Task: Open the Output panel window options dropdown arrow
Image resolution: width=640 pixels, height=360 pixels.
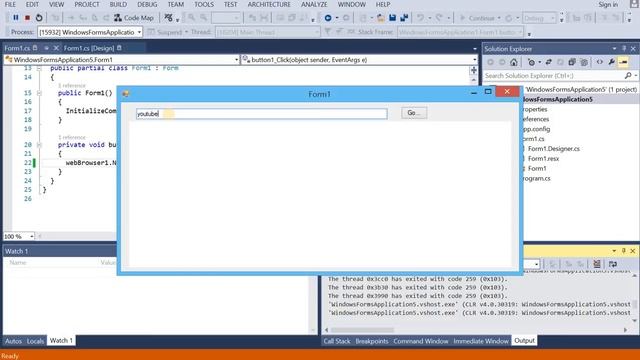Action: (x=614, y=251)
